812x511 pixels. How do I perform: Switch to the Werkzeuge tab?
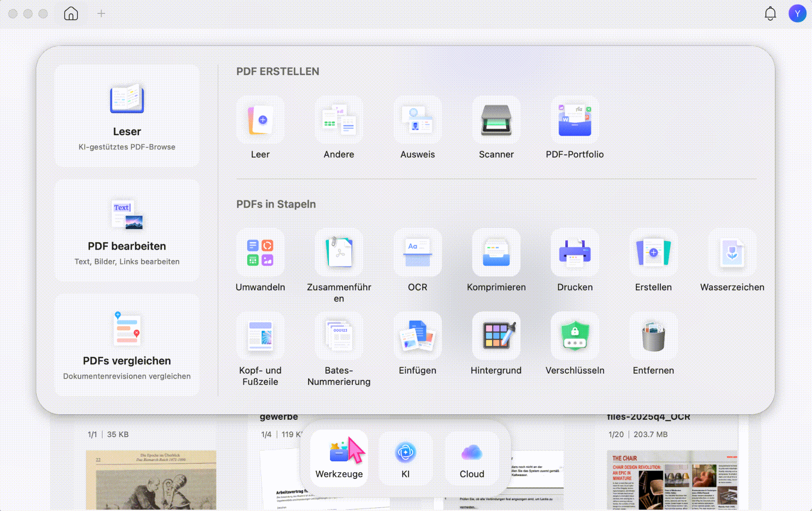click(x=339, y=459)
